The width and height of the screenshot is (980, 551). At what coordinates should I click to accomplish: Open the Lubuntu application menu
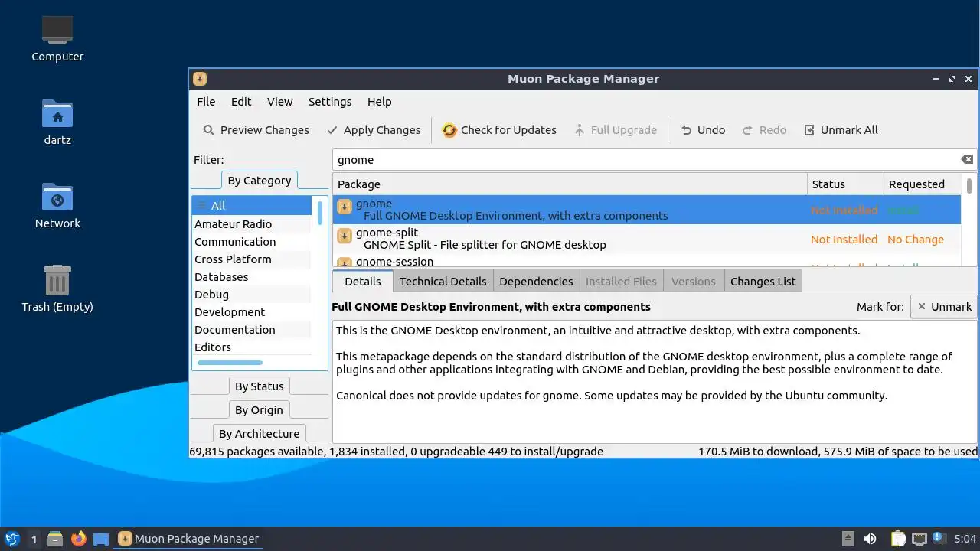[x=11, y=539]
